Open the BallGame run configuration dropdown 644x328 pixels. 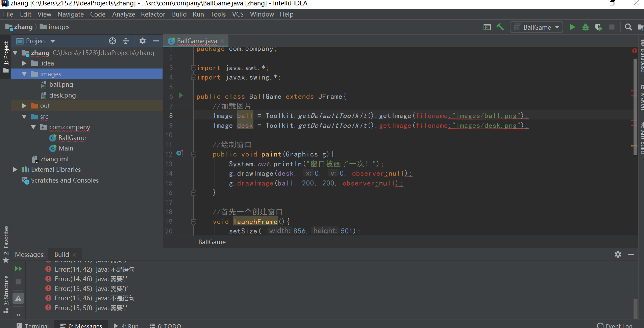[537, 27]
